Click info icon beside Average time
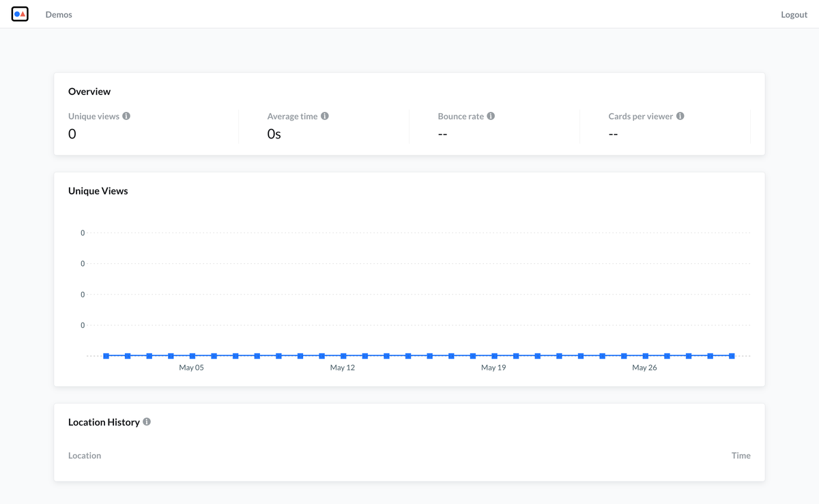The height and width of the screenshot is (504, 819). (x=325, y=116)
